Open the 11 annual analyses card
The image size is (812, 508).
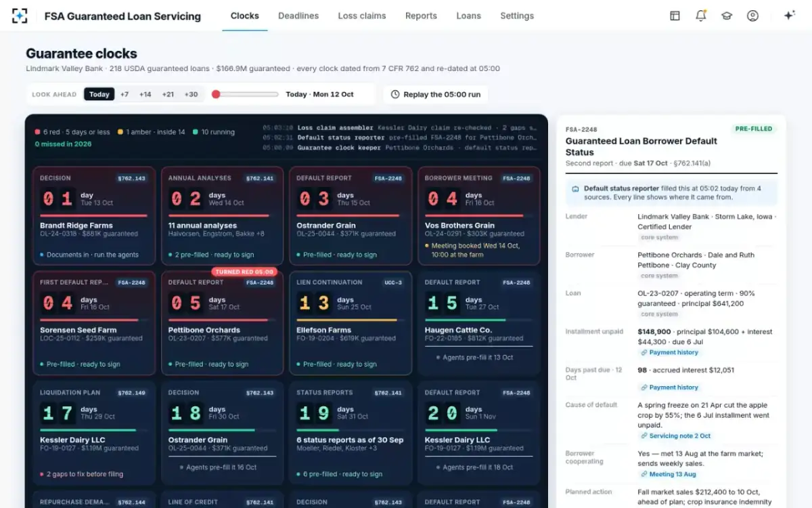222,216
